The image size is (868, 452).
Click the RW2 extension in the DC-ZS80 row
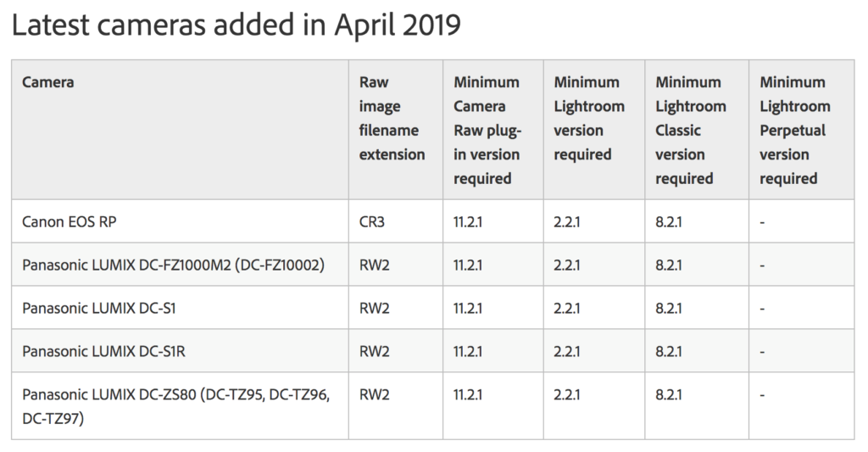pos(375,394)
